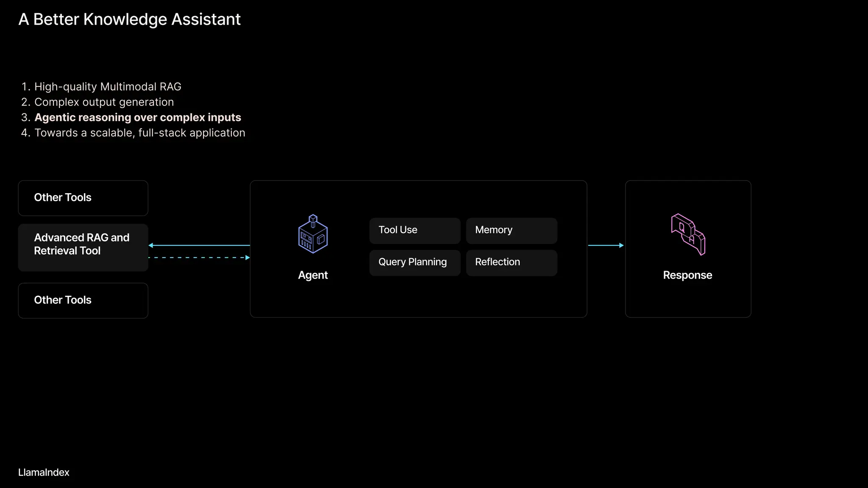Click the solid arrow pointing to Retrieval Tool
The height and width of the screenshot is (488, 868).
199,245
